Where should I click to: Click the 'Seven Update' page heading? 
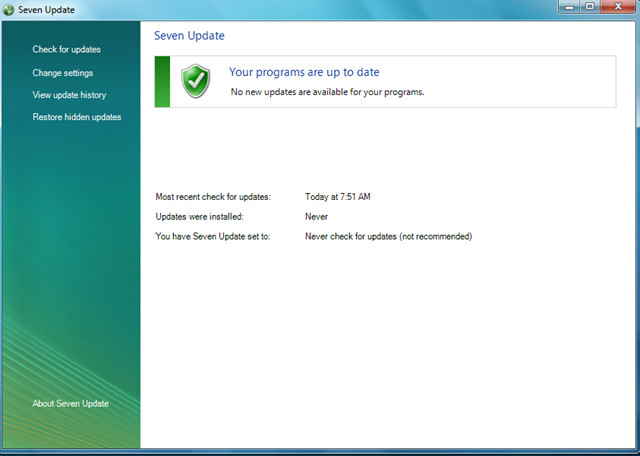(189, 36)
